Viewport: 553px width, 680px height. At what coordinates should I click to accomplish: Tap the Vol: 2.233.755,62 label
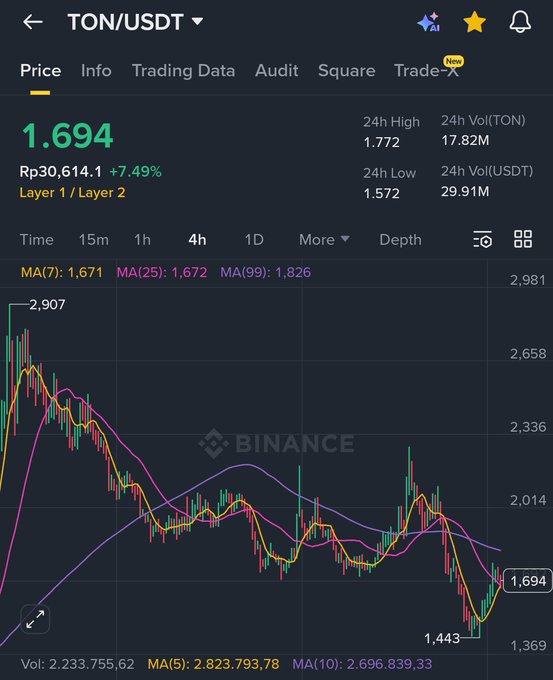coord(78,664)
